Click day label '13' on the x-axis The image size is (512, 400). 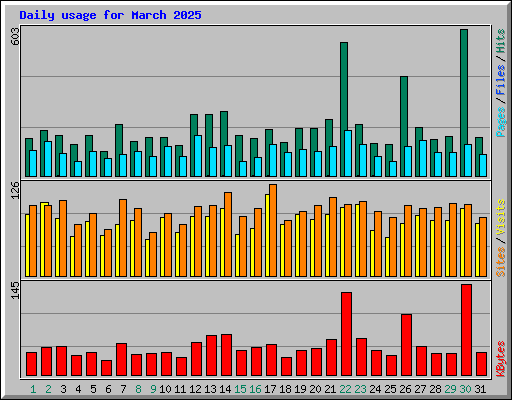pos(210,389)
